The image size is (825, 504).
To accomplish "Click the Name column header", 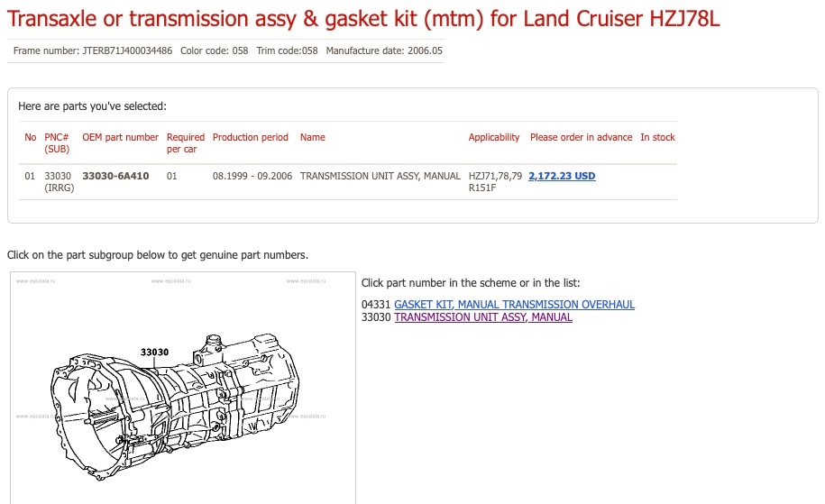I will (x=312, y=137).
